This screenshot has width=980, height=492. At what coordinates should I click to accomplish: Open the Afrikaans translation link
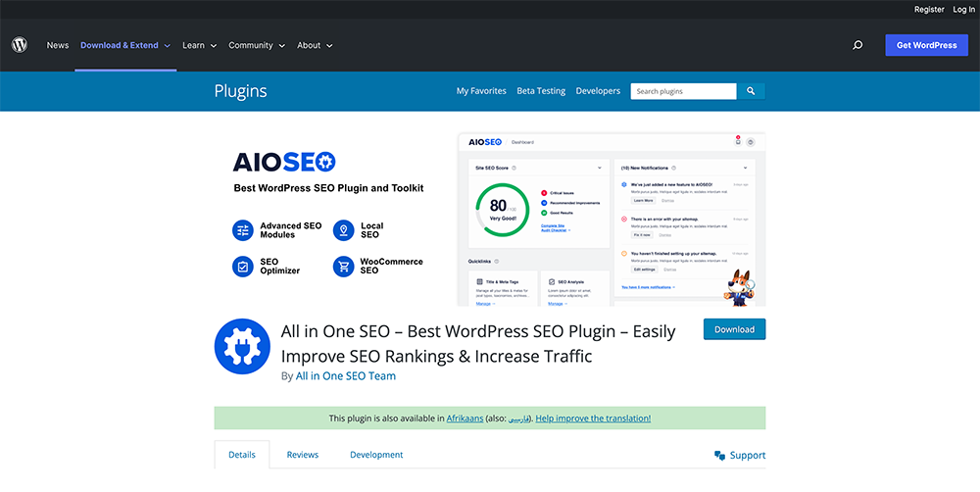(465, 418)
